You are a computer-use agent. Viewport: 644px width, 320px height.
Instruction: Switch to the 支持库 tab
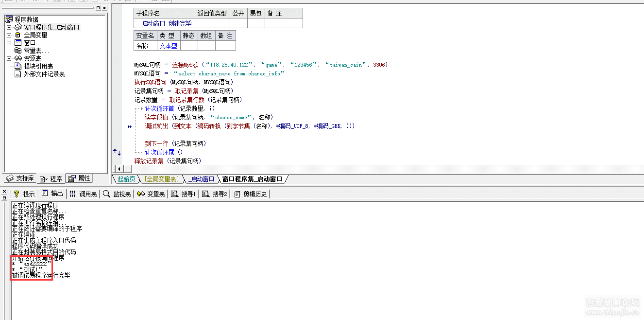[20, 178]
